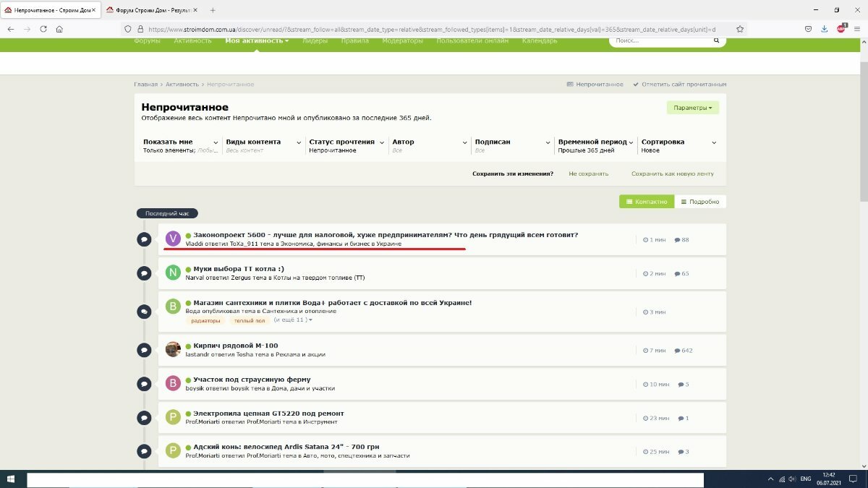Click the P avatar next to Электропила цепная
This screenshot has width=868, height=488.
[172, 417]
